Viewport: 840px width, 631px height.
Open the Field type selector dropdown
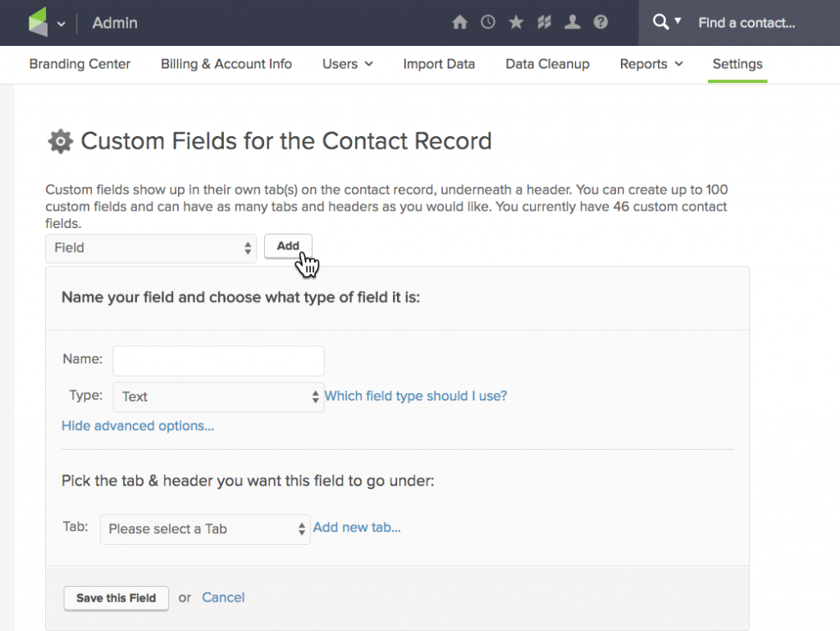click(151, 247)
